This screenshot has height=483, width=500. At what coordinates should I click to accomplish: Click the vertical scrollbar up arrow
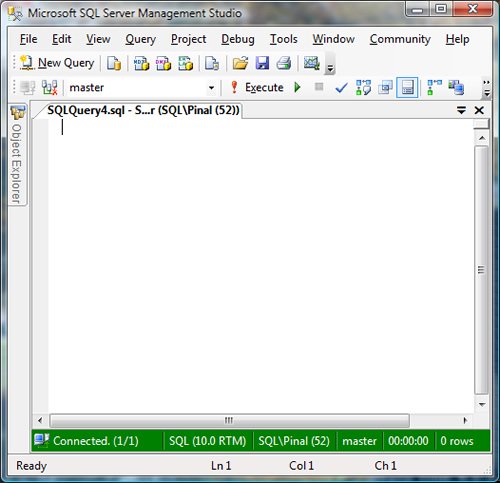pyautogui.click(x=482, y=138)
